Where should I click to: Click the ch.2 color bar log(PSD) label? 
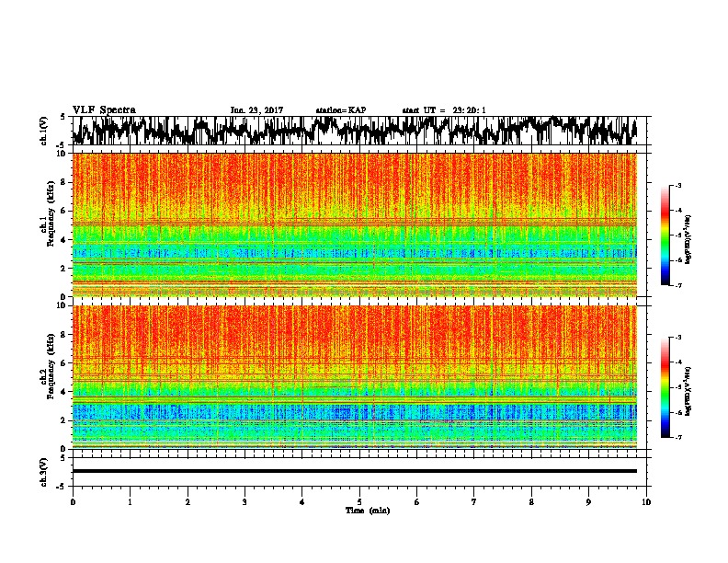point(688,390)
